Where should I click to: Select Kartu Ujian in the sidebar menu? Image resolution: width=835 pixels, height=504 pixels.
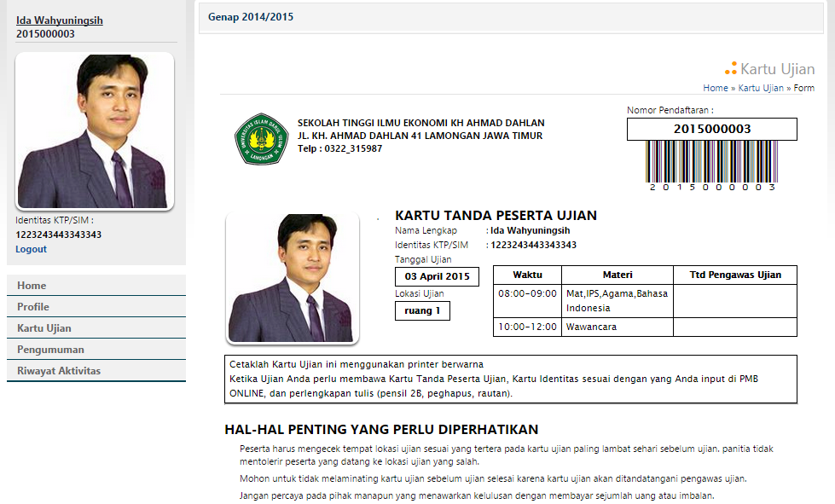point(44,328)
